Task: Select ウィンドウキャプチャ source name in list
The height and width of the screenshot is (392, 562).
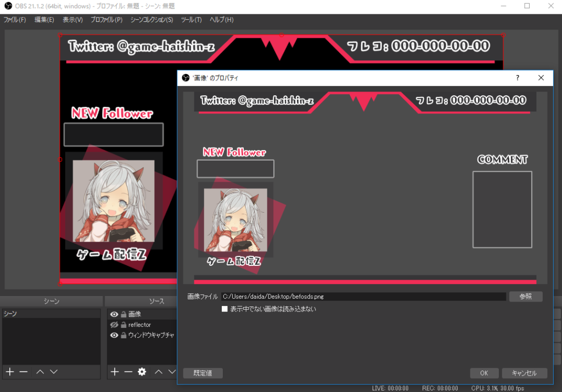Action: (x=151, y=335)
